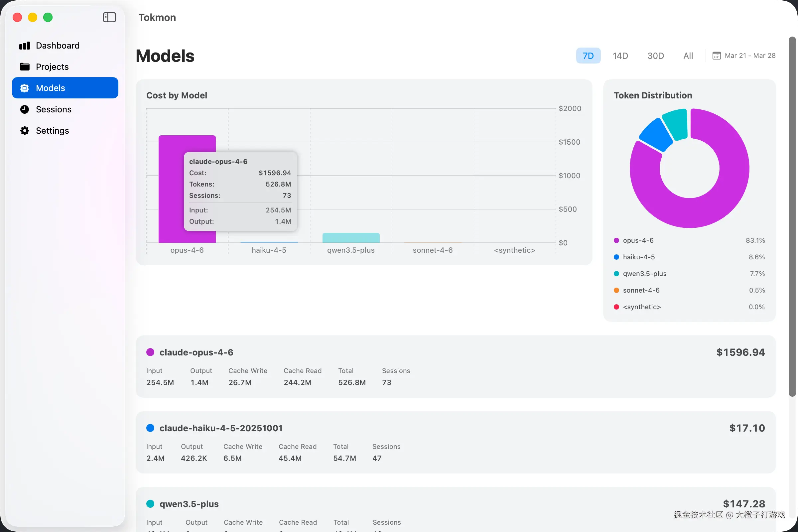Click the Sessions clock icon
This screenshot has height=532, width=798.
click(x=24, y=109)
